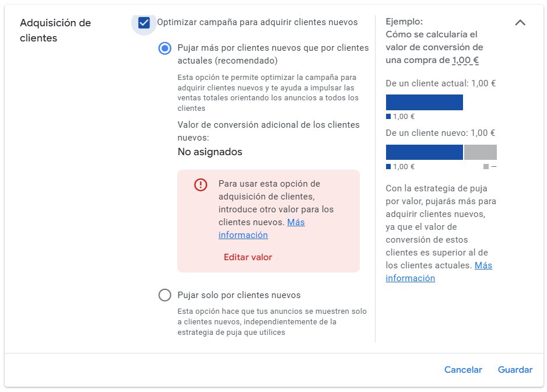Collapse the Adquisición de clientes section chevron

click(520, 23)
